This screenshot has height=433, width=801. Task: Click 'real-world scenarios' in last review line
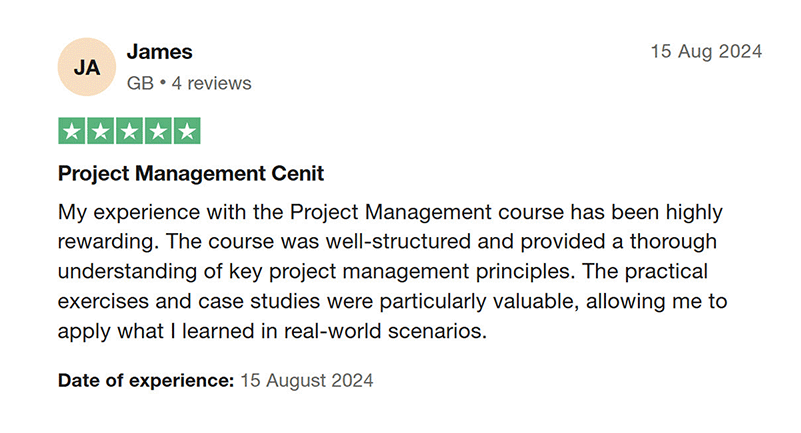[x=385, y=331]
